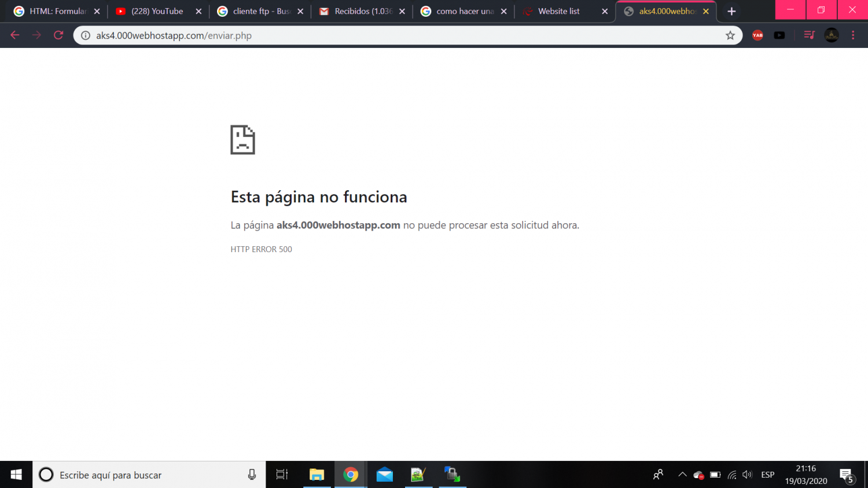Open File Explorer from taskbar
Viewport: 868px width, 488px height.
(317, 475)
